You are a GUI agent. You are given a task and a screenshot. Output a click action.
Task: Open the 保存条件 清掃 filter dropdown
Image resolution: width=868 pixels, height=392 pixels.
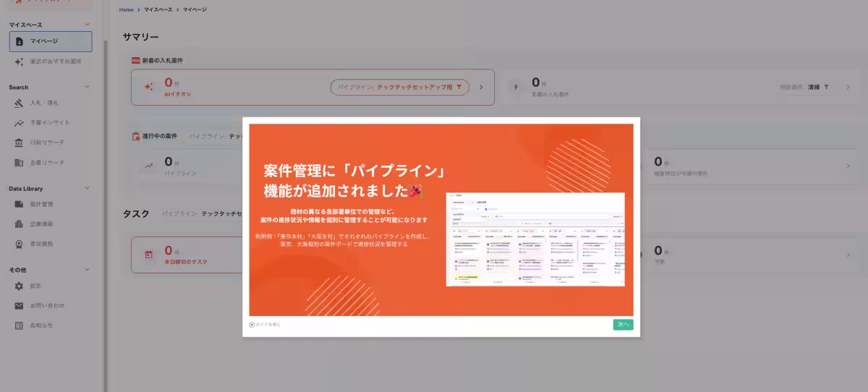(806, 87)
